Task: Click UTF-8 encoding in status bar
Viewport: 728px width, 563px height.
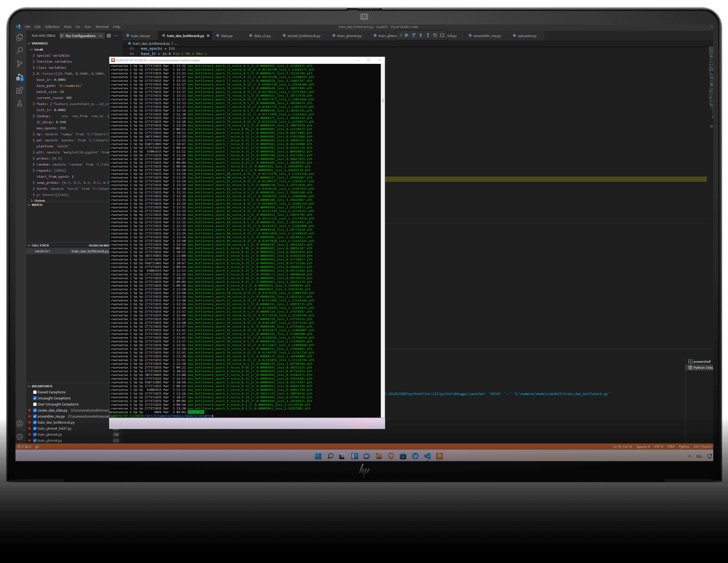Action: coord(659,447)
